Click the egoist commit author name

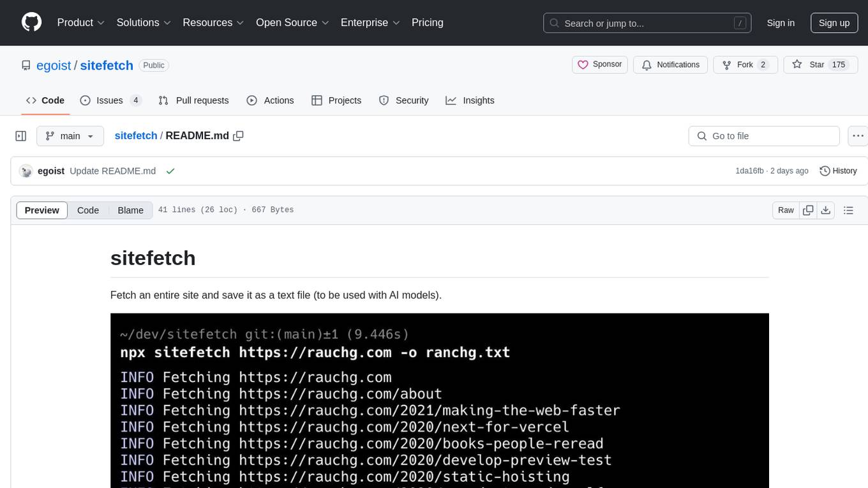click(51, 171)
